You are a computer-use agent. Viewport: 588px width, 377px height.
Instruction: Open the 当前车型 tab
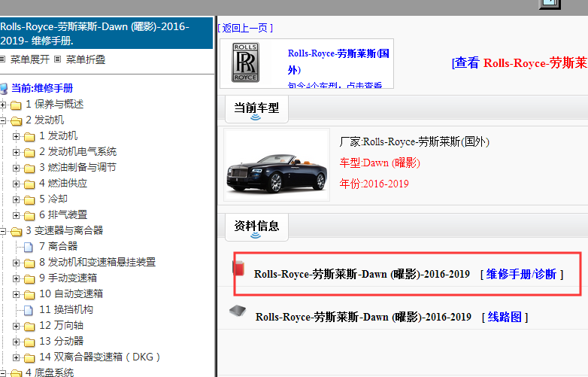(256, 109)
